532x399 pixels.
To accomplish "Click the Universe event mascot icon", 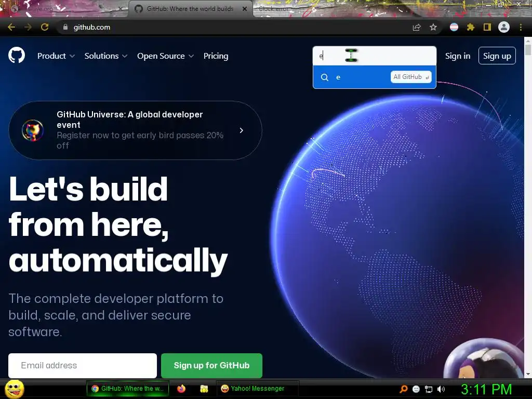I will [33, 130].
